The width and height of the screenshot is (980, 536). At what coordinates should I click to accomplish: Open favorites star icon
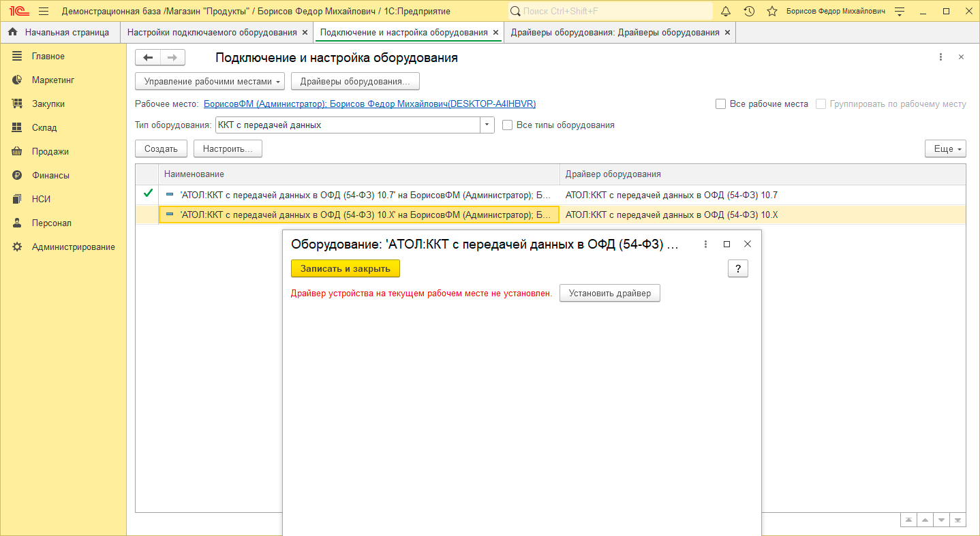[772, 11]
